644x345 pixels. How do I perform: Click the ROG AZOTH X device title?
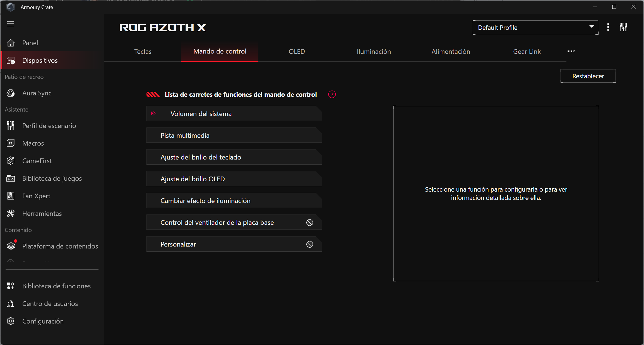pyautogui.click(x=163, y=28)
